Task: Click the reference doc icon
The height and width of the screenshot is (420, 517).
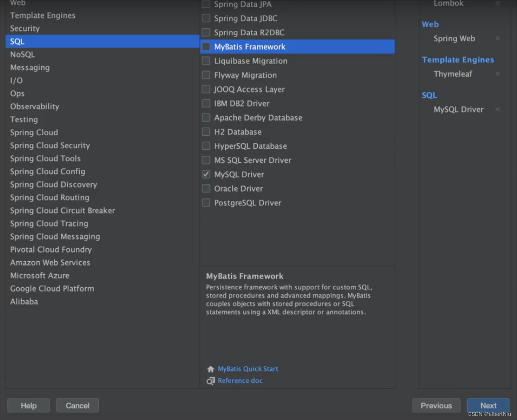Action: [x=211, y=381]
